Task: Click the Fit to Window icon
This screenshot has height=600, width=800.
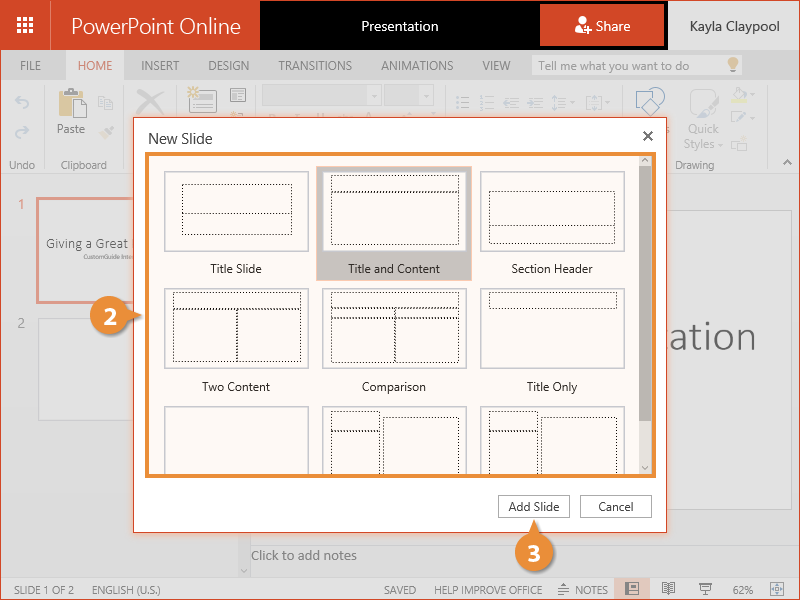Action: click(776, 589)
